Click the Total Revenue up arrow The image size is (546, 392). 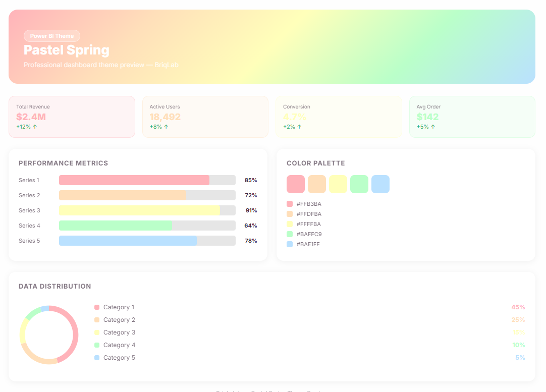click(x=35, y=127)
